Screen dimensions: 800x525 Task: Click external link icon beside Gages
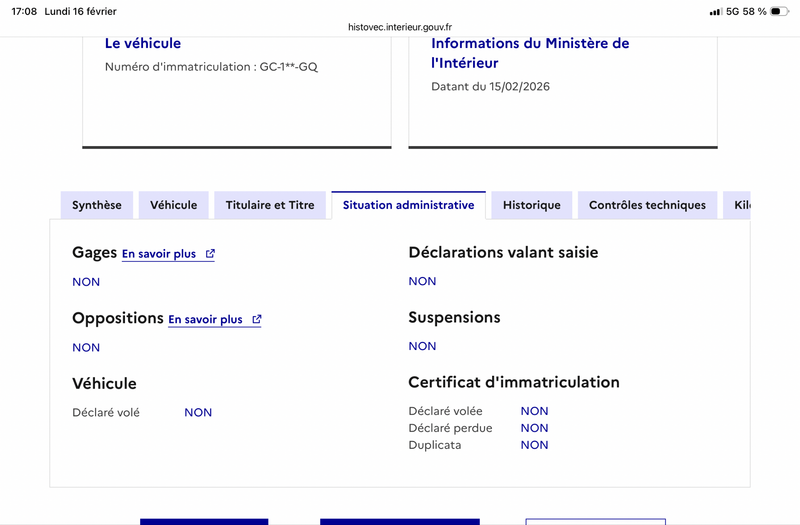(210, 254)
